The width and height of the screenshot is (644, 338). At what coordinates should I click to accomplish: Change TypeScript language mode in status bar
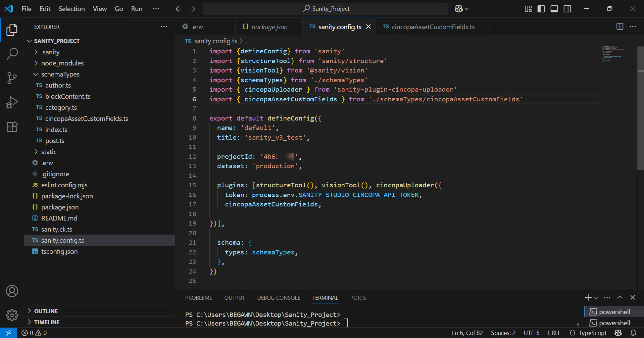tap(593, 333)
